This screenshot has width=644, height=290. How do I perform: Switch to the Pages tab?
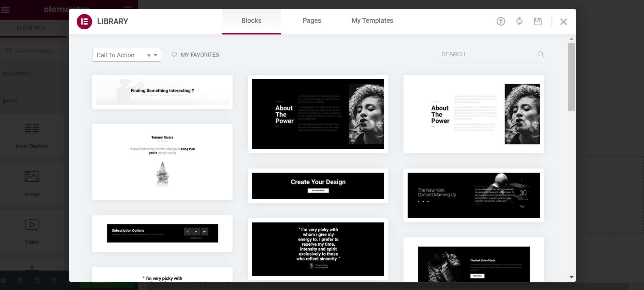[x=311, y=21]
